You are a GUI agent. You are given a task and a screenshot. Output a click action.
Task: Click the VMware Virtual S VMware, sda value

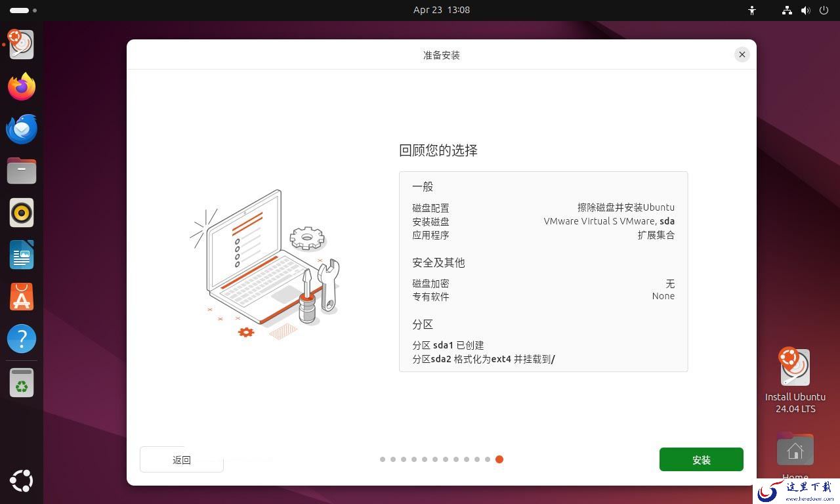pyautogui.click(x=609, y=221)
